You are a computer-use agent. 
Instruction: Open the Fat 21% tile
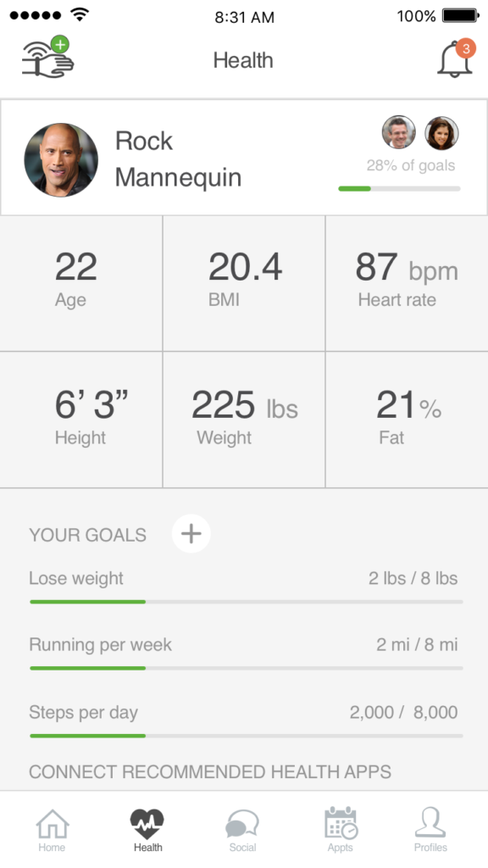[x=407, y=420]
